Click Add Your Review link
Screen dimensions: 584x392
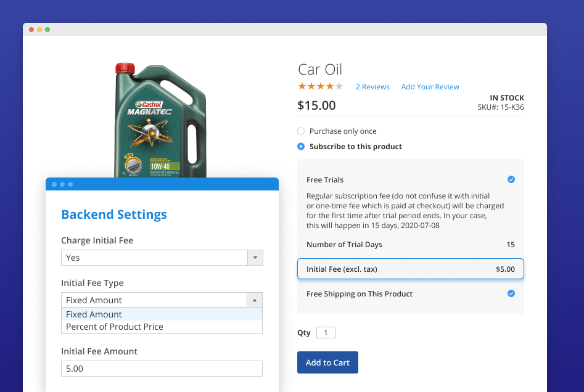tap(430, 87)
